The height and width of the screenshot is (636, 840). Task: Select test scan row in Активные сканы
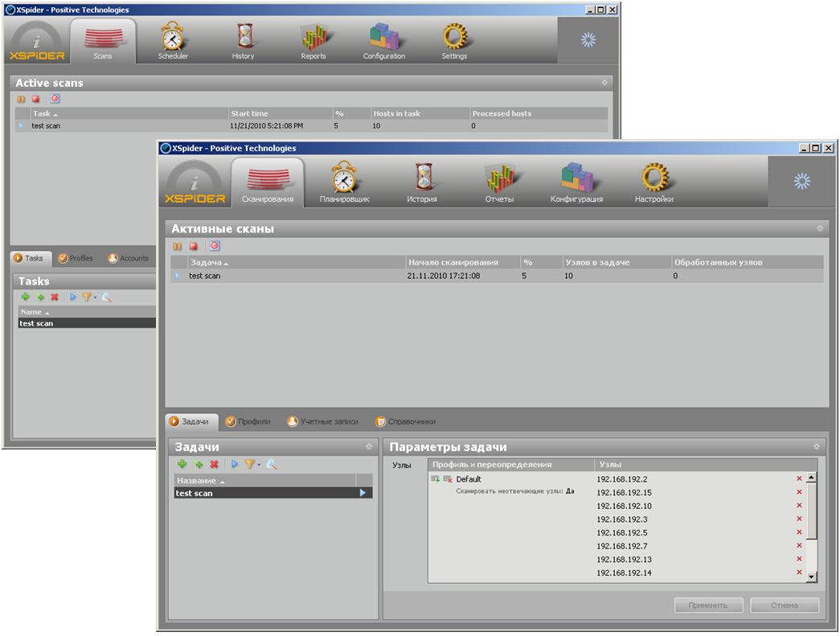point(497,276)
